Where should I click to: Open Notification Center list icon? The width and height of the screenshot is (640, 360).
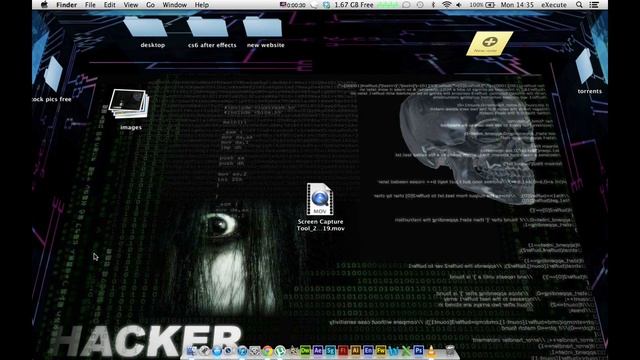point(594,5)
